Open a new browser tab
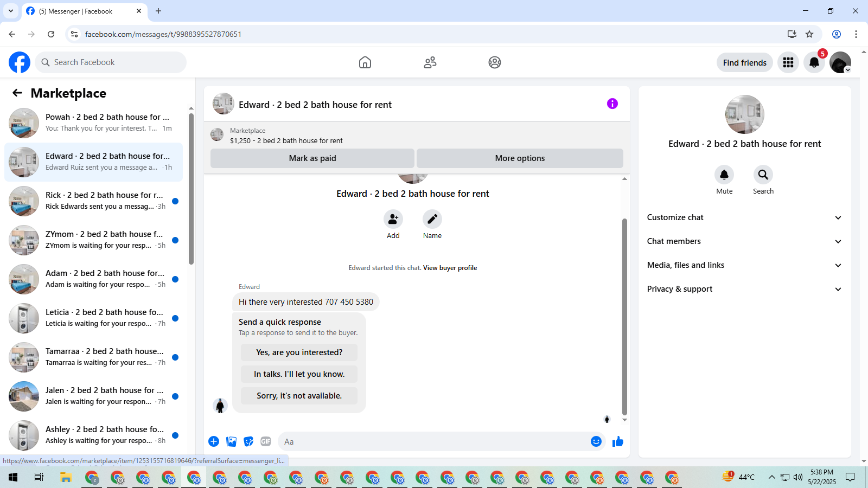Screen dimensions: 868x488 click(158, 11)
